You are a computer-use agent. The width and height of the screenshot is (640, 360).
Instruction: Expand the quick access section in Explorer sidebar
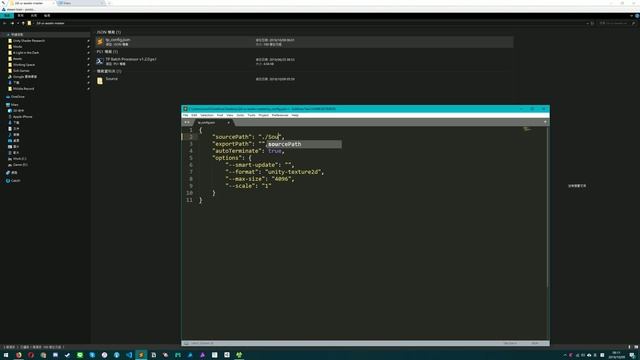click(x=8, y=35)
